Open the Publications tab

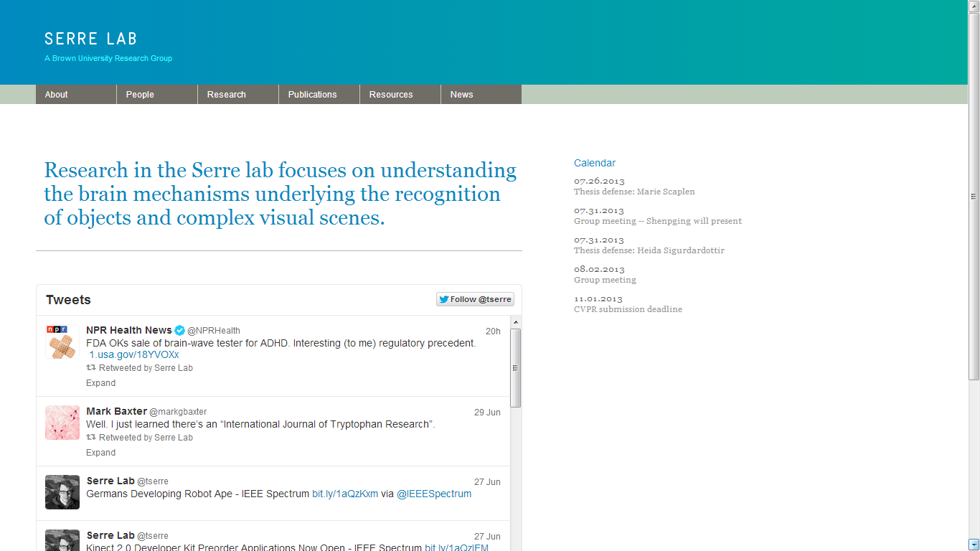[312, 95]
